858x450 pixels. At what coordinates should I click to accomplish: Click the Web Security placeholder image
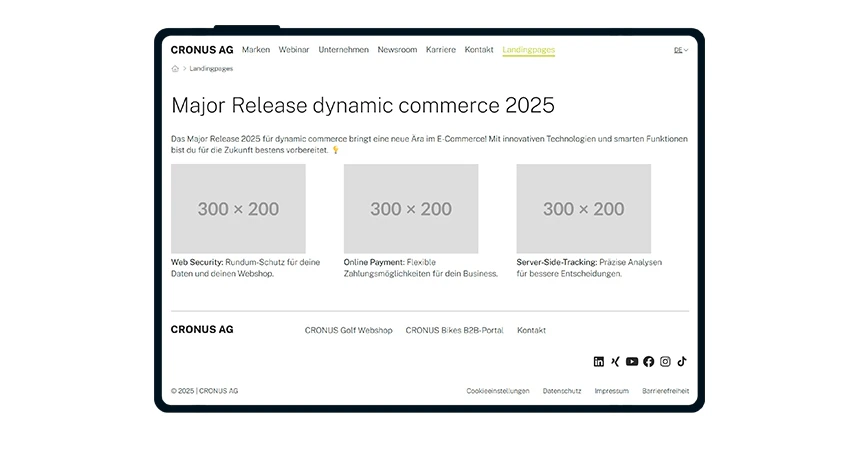(x=238, y=209)
